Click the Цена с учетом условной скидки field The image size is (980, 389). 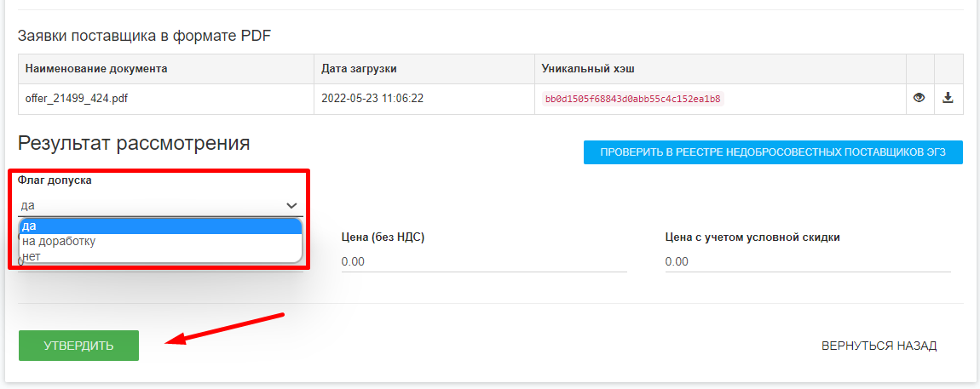tap(807, 261)
